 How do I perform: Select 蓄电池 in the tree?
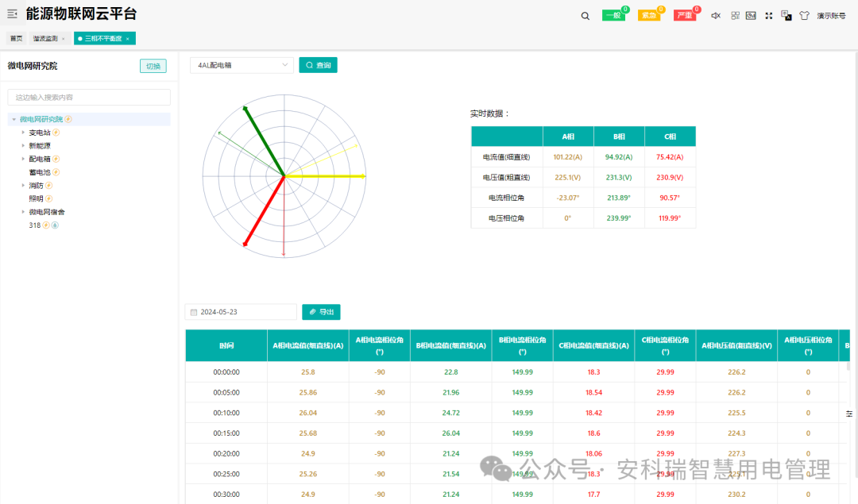(x=40, y=172)
